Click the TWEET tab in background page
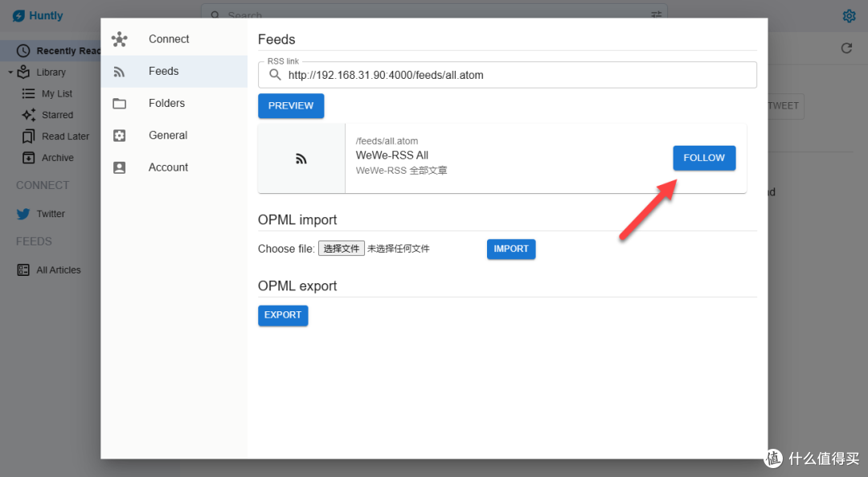This screenshot has width=868, height=477. (x=784, y=106)
